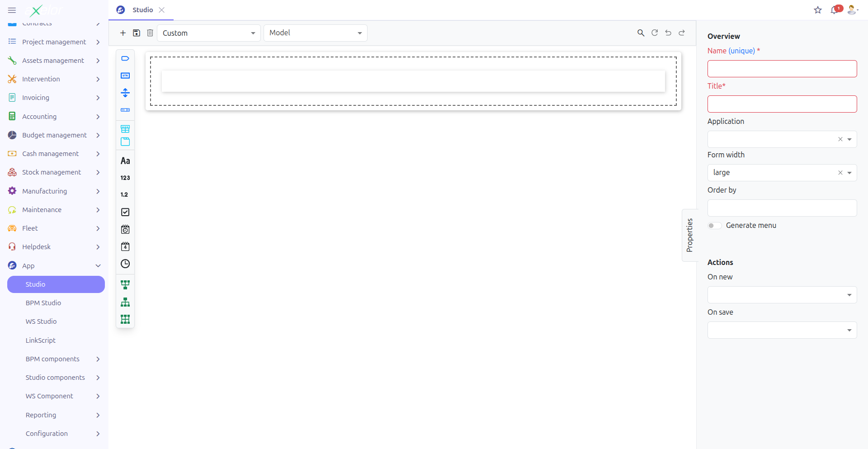Select the panel widget in the palette
868x449 pixels.
coord(125,128)
